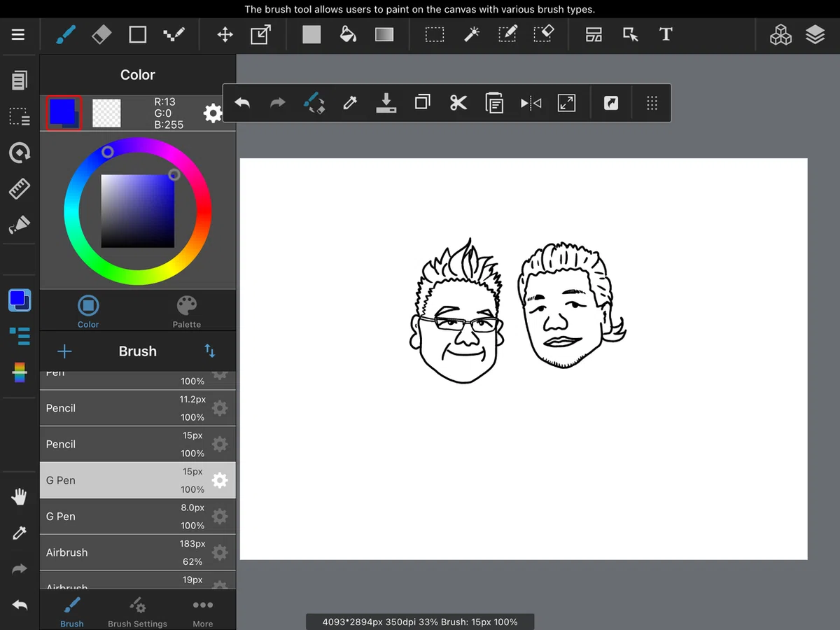Click the blue foreground color swatch

coord(64,113)
